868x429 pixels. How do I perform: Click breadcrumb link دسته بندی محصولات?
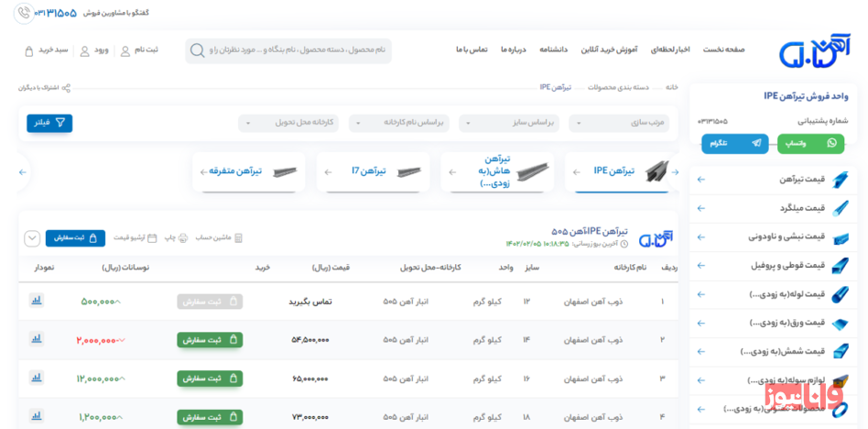[x=618, y=88]
